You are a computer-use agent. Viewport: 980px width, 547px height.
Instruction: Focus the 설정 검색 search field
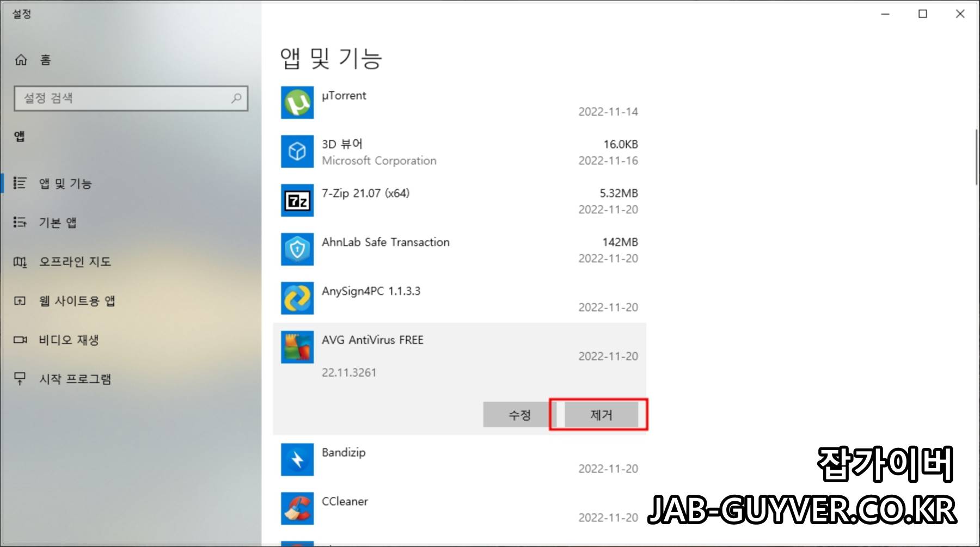(x=131, y=99)
